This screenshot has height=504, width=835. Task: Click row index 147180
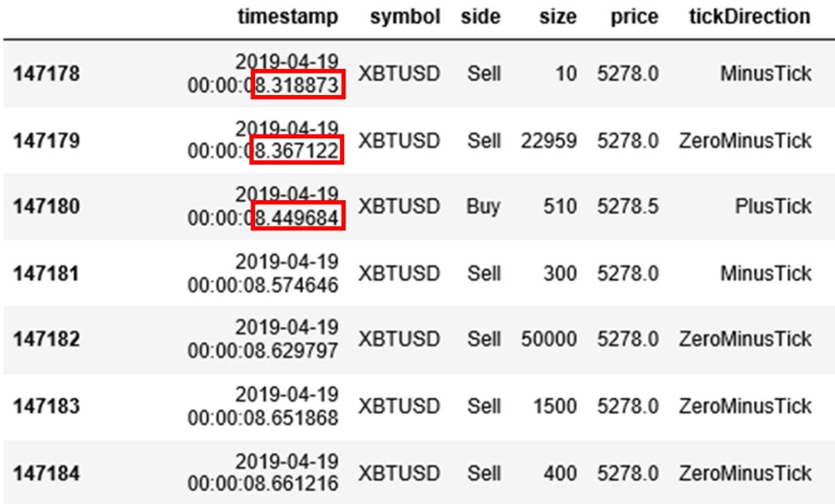point(46,207)
